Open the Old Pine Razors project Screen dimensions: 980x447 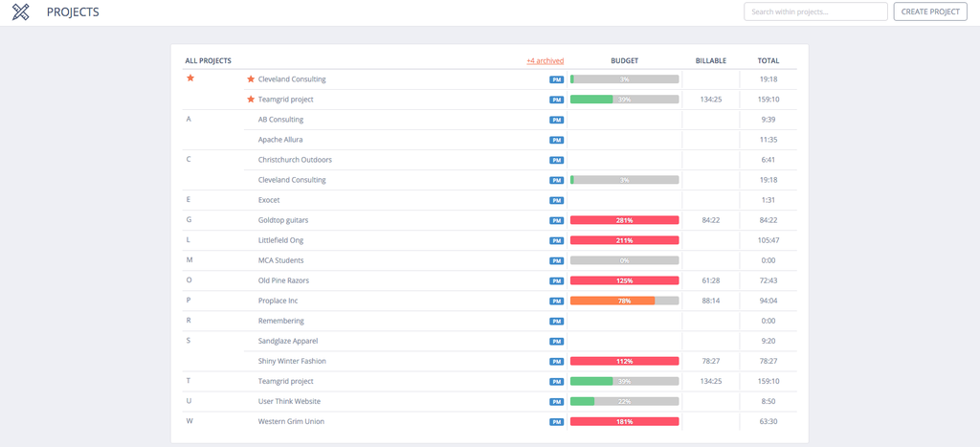tap(283, 280)
